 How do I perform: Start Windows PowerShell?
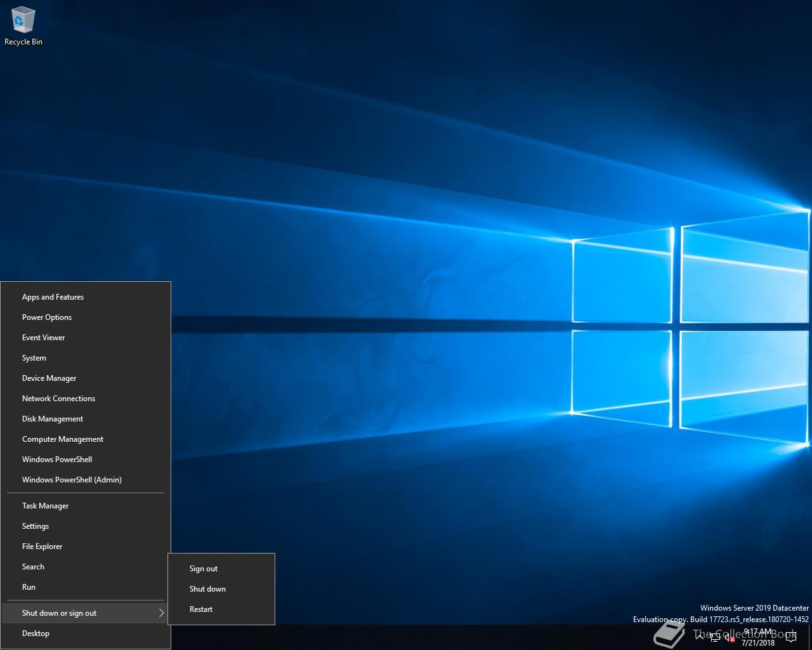86,460
